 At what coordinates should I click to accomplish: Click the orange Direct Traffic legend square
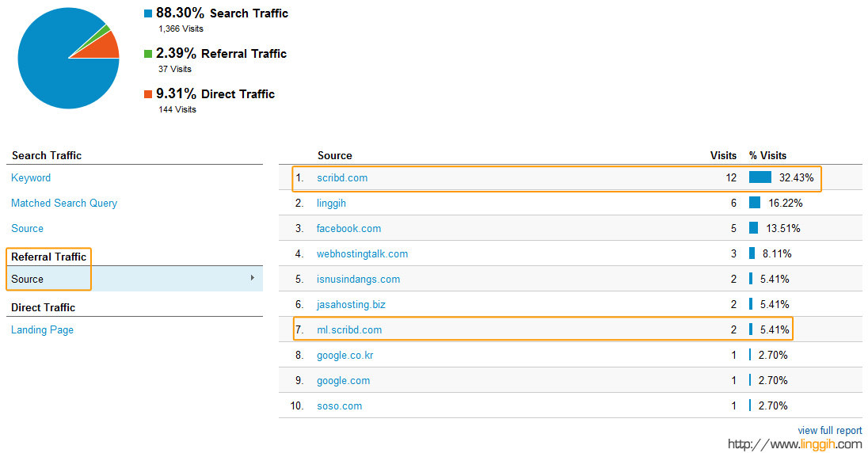coord(148,94)
